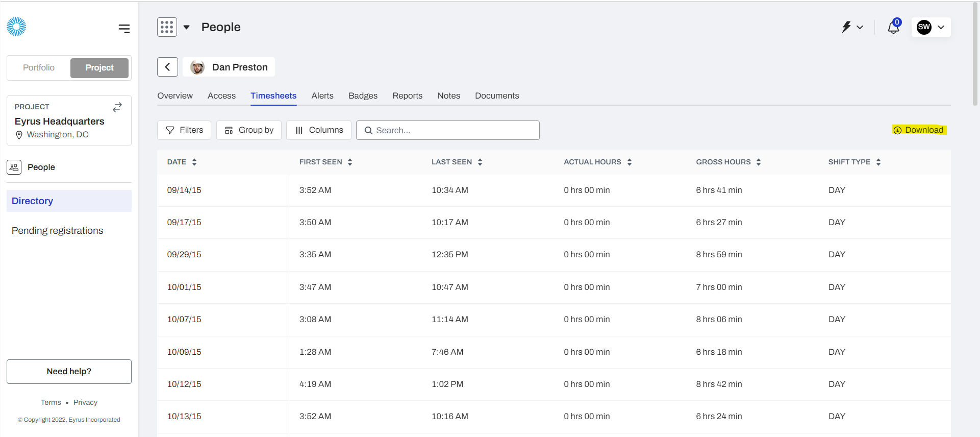The width and height of the screenshot is (980, 437).
Task: Open the Terms link
Action: coord(51,402)
